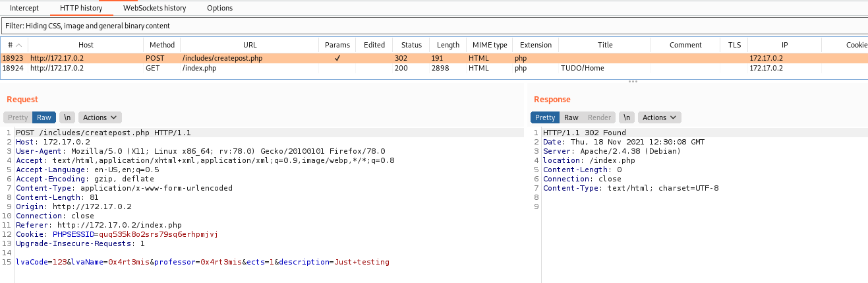This screenshot has width=868, height=283.
Task: Switch request view to Pretty
Action: click(x=18, y=117)
